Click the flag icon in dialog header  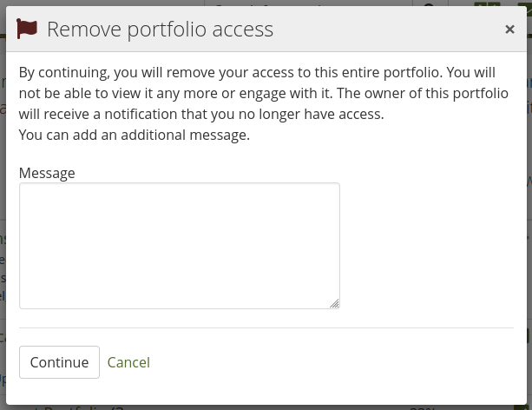tap(27, 29)
